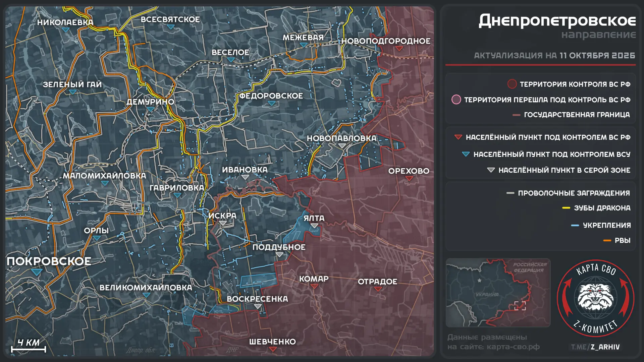644x362 pixels.
Task: Click the Государственная граница legend text
Action: click(577, 115)
